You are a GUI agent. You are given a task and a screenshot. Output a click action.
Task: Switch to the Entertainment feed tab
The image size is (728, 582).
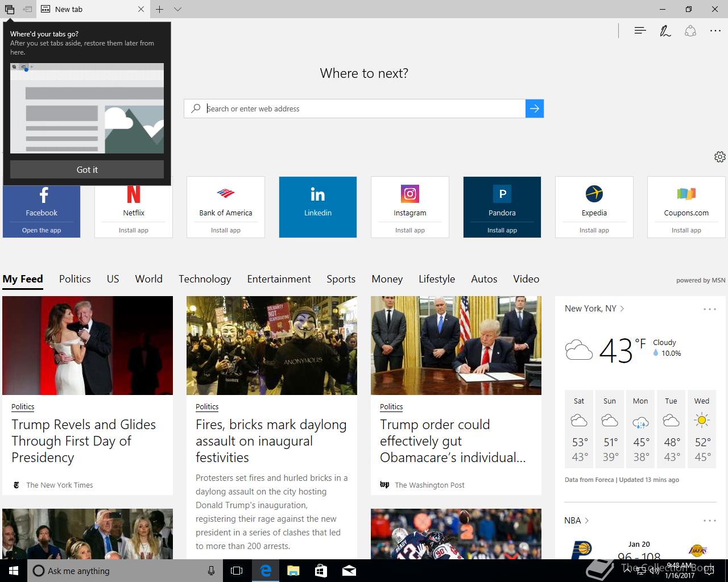[x=279, y=279]
